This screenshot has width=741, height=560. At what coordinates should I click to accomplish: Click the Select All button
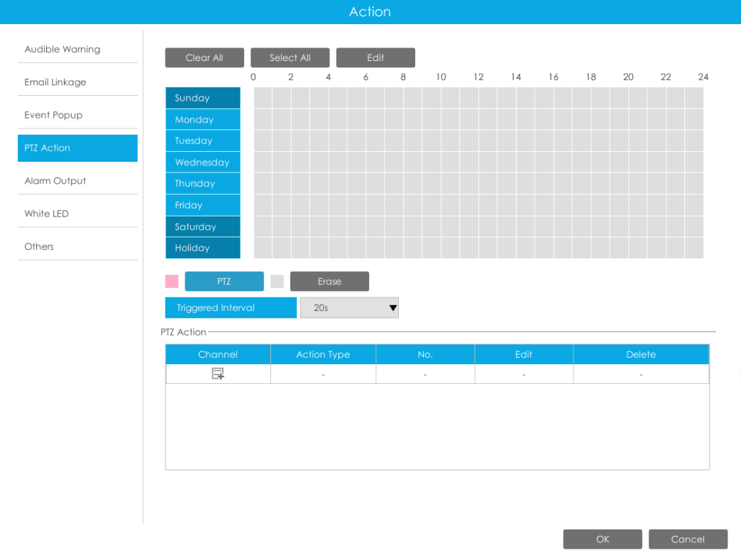pyautogui.click(x=290, y=57)
